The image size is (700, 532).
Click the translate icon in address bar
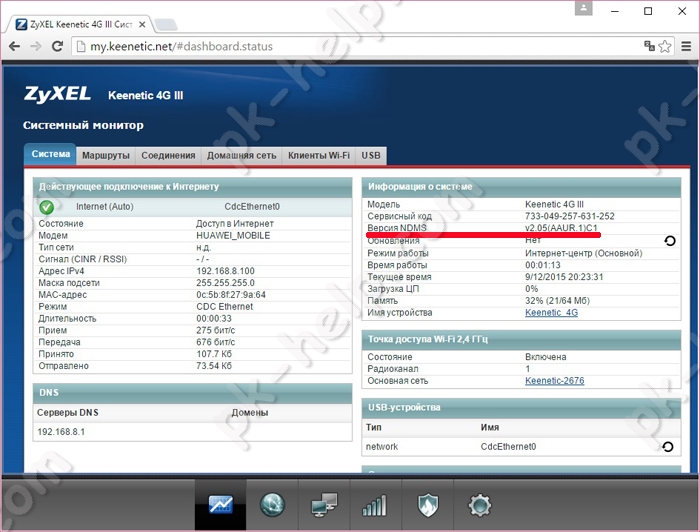(649, 46)
